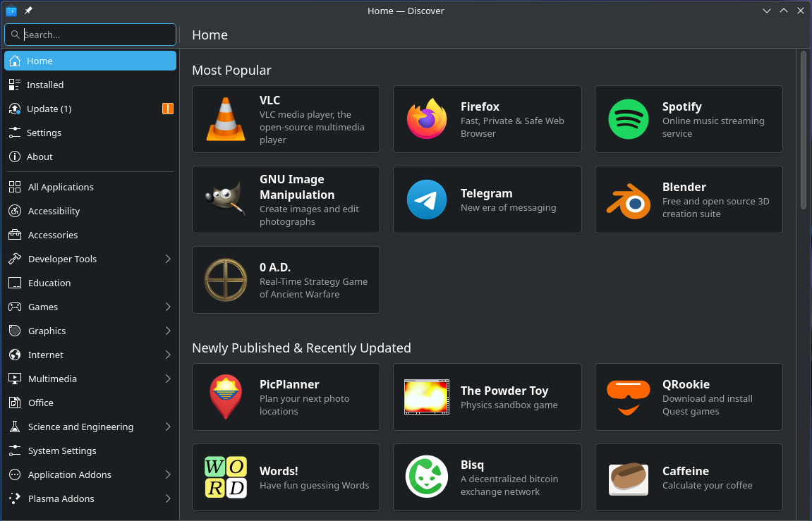Select the 0 A.D. game icon
Image resolution: width=812 pixels, height=521 pixels.
click(x=226, y=280)
